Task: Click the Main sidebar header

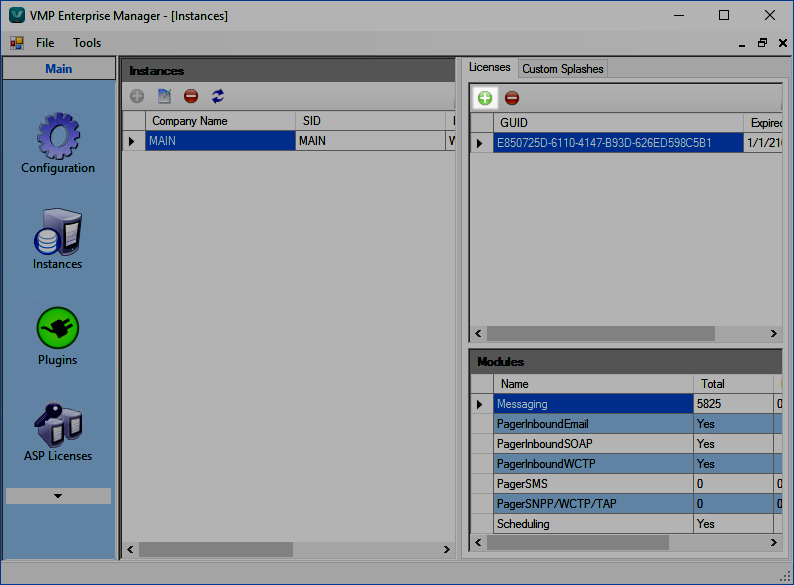Action: pyautogui.click(x=58, y=69)
